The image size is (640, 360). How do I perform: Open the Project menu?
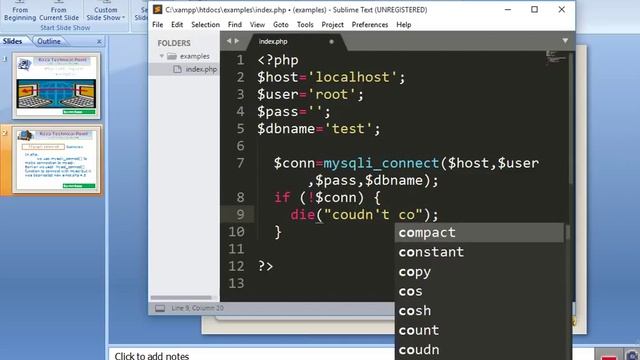(332, 24)
